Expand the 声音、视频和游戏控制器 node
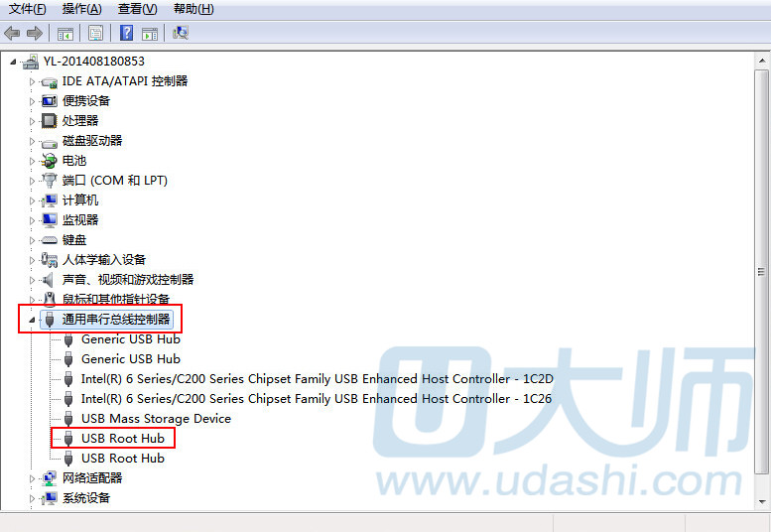Viewport: 771px width, 532px height. click(32, 280)
